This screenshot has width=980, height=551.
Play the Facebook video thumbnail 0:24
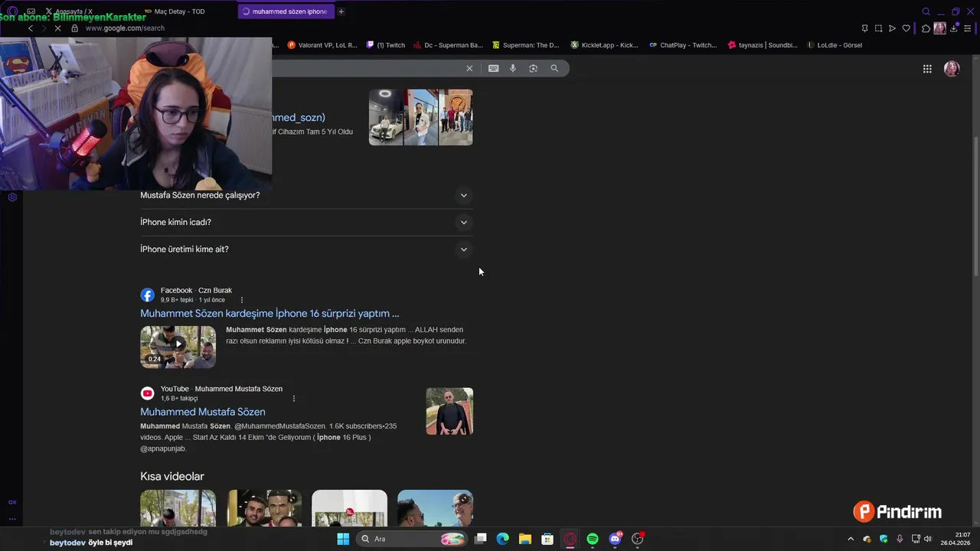pos(178,347)
